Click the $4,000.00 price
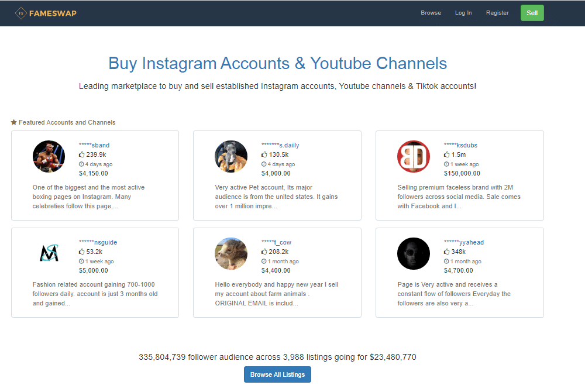585x392 pixels. (276, 173)
